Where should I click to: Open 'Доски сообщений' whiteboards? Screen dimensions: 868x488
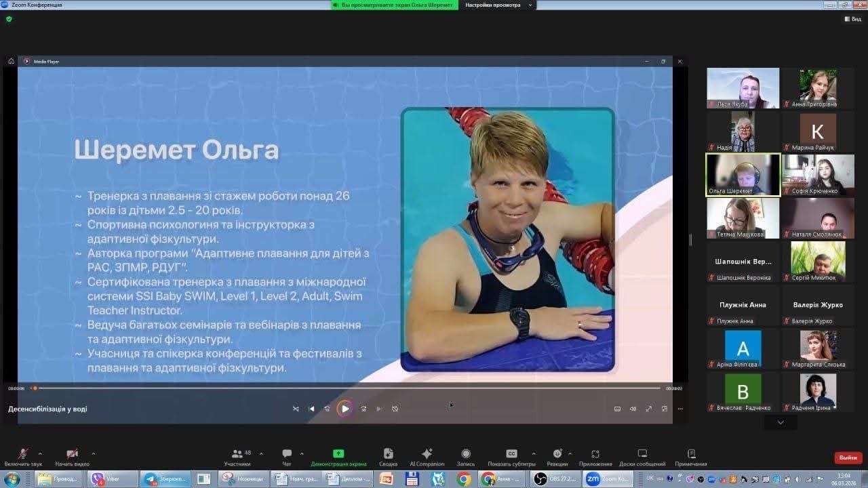[642, 455]
